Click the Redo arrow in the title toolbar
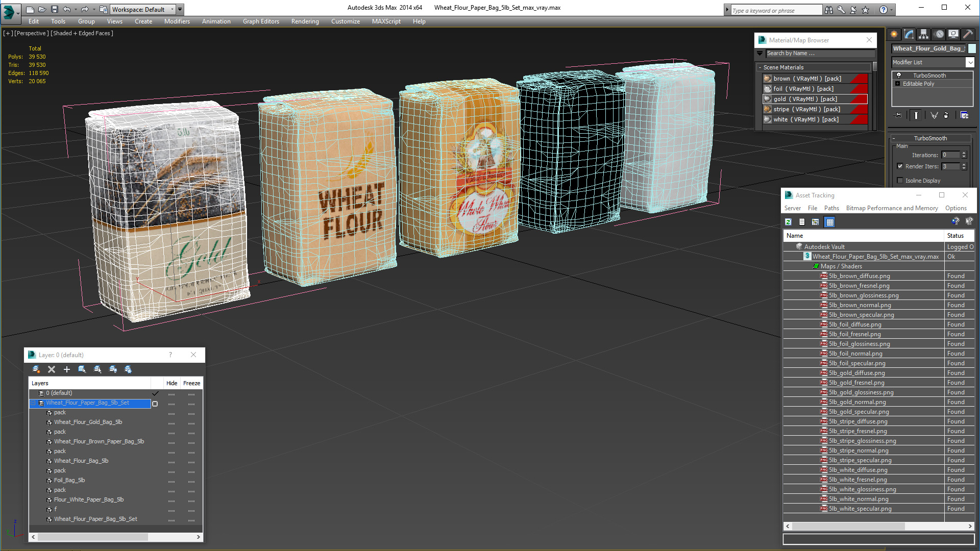This screenshot has height=551, width=980. 84,9
